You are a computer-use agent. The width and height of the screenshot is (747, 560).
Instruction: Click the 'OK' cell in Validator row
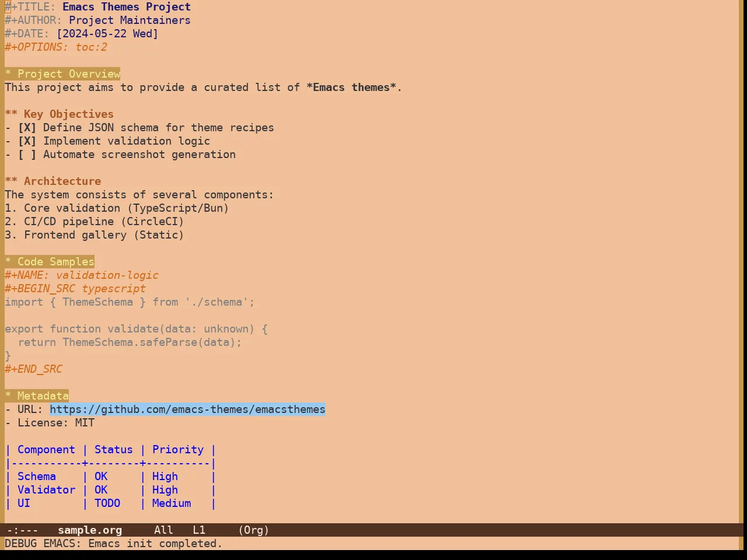[101, 490]
